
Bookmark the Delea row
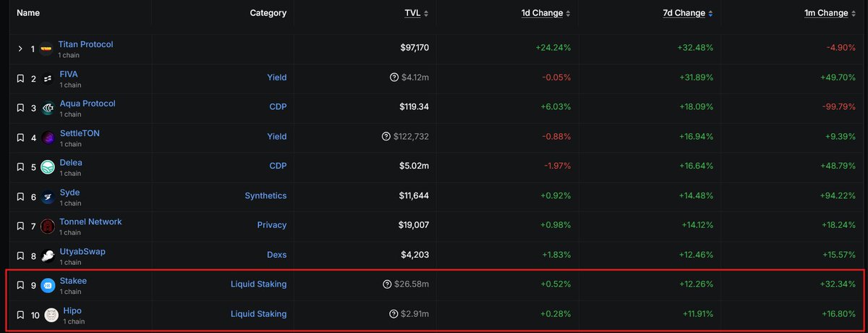[x=20, y=167]
